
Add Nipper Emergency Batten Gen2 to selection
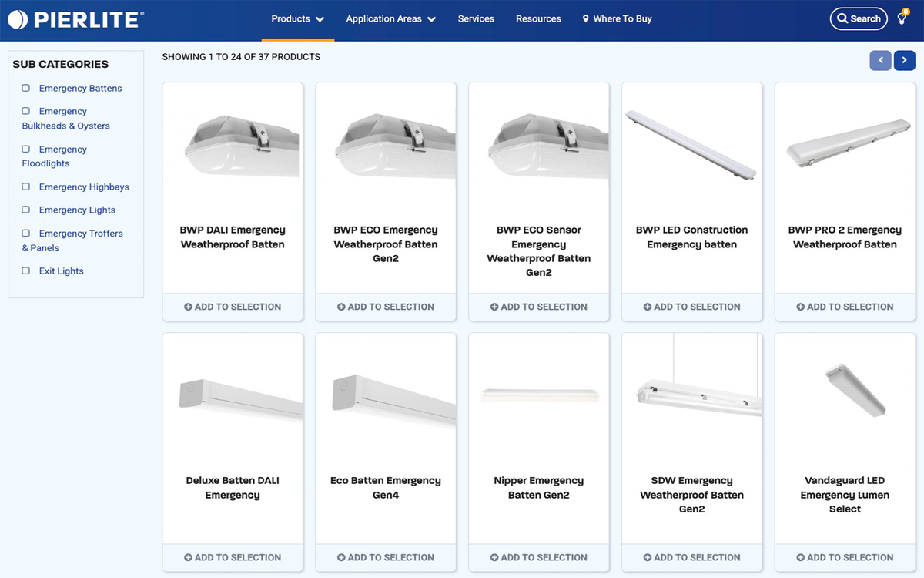539,557
